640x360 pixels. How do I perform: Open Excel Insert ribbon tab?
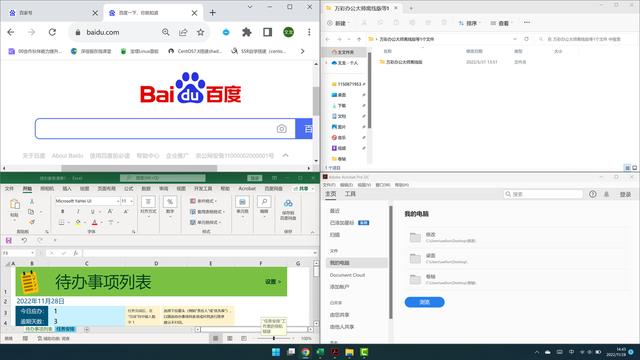click(67, 189)
